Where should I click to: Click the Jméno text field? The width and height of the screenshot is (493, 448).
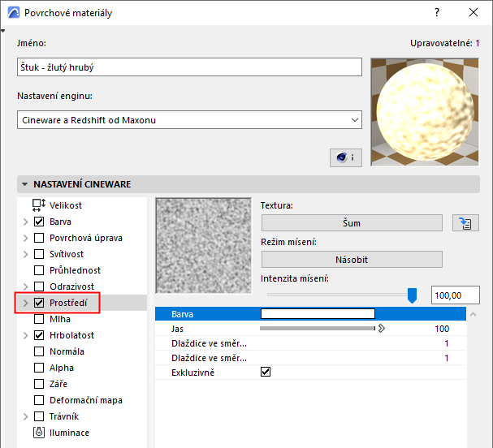pos(189,67)
